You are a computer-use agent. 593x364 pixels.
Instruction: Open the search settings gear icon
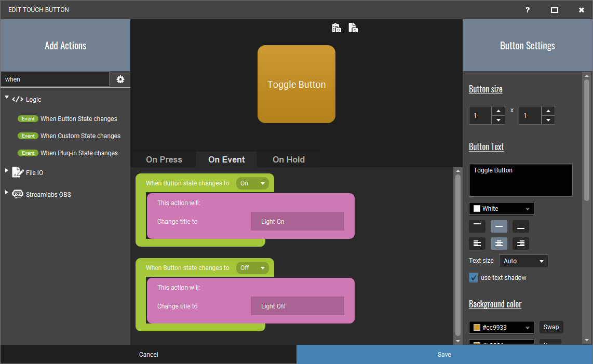(x=120, y=79)
